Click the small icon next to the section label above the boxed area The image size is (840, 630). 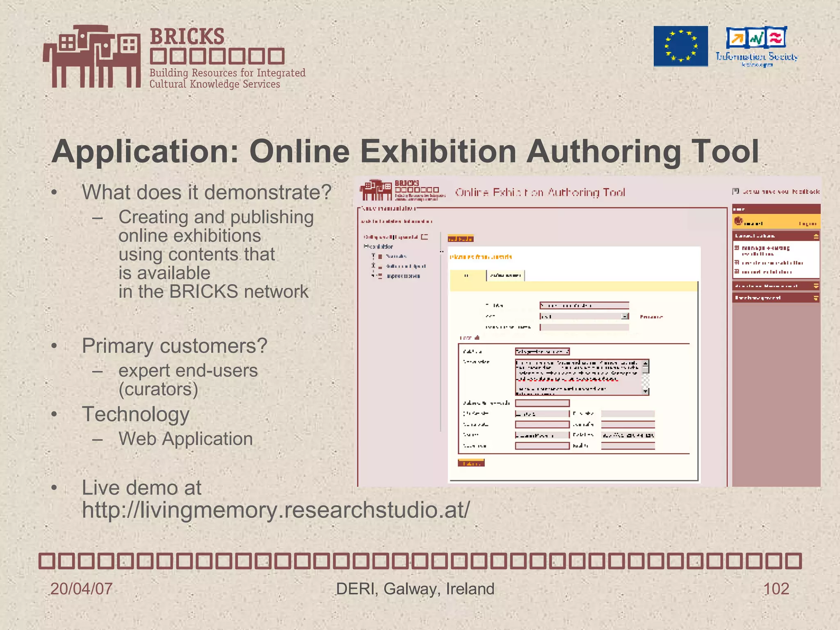(477, 338)
